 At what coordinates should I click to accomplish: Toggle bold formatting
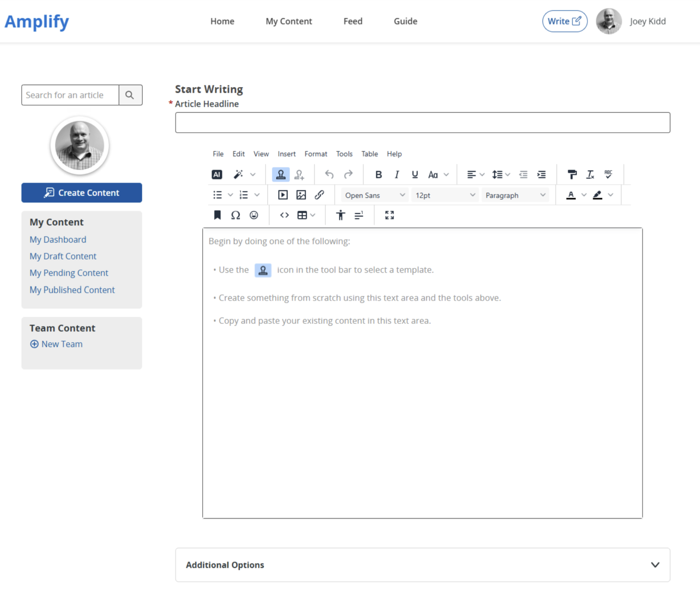(378, 174)
